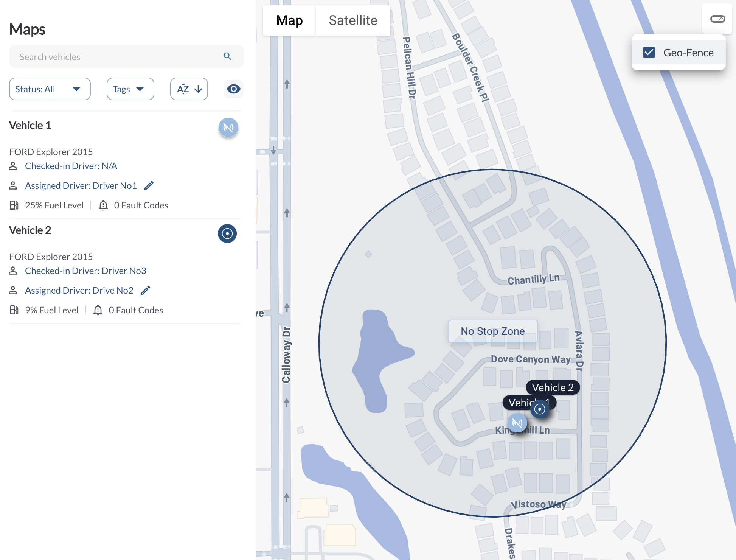This screenshot has width=736, height=560.
Task: Open the Status: All dropdown
Action: (50, 89)
